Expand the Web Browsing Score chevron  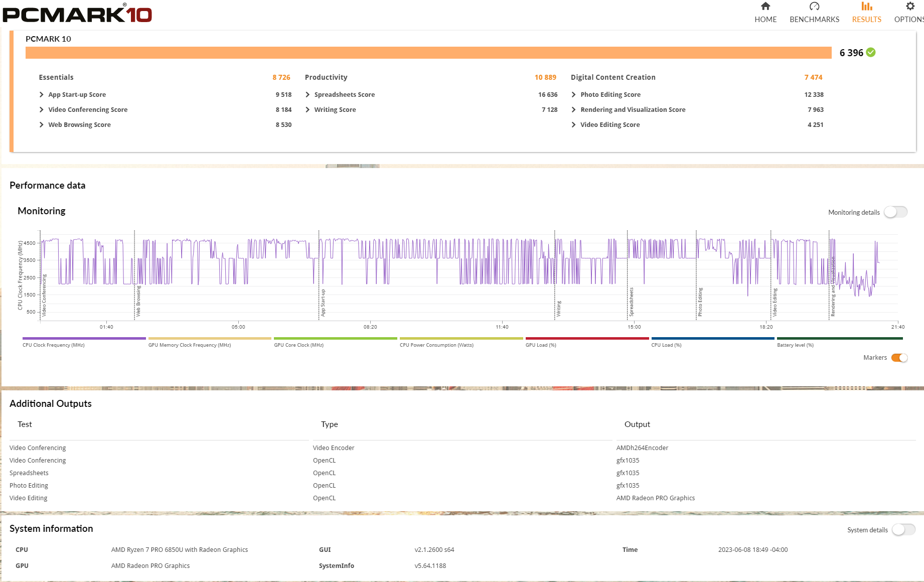click(x=42, y=125)
